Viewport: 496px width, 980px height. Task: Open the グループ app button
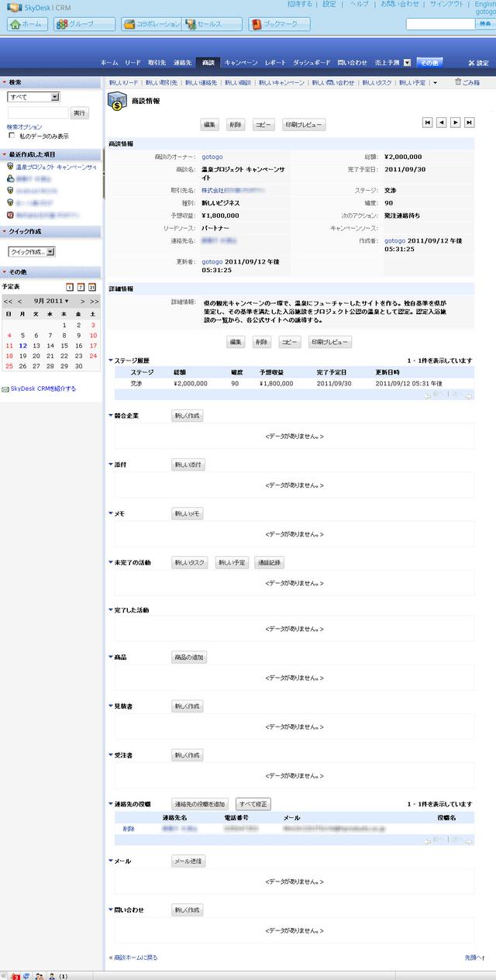coord(84,24)
